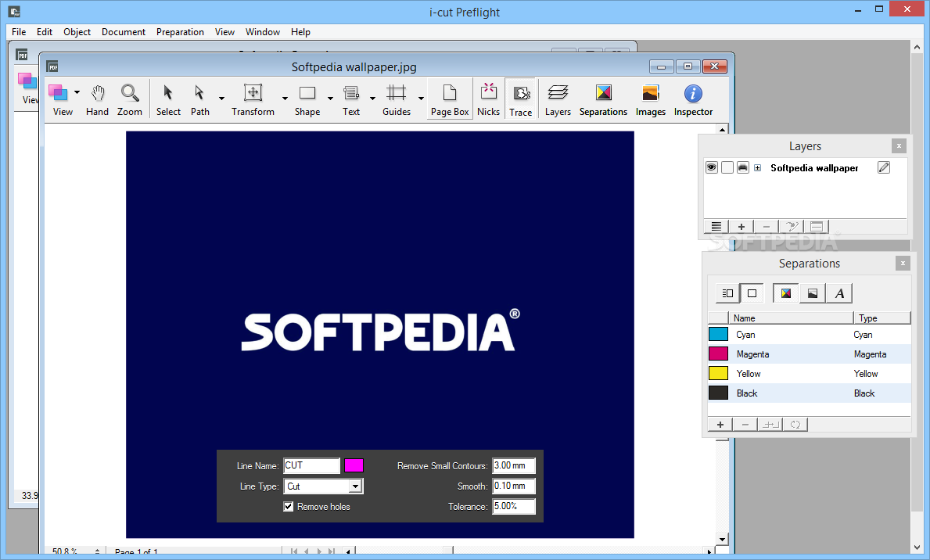The image size is (930, 560).
Task: Click the Cyan separation color swatch
Action: tap(718, 334)
